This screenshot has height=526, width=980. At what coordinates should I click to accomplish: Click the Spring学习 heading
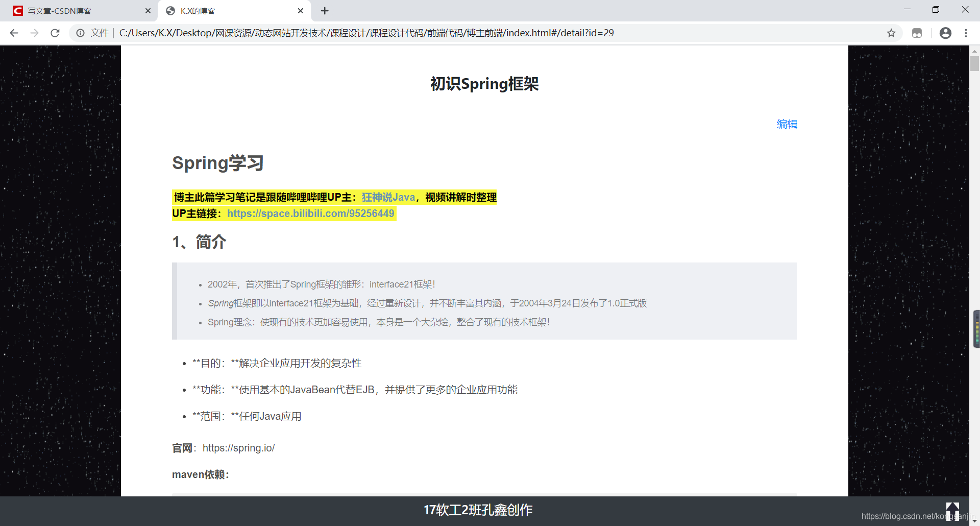point(218,163)
